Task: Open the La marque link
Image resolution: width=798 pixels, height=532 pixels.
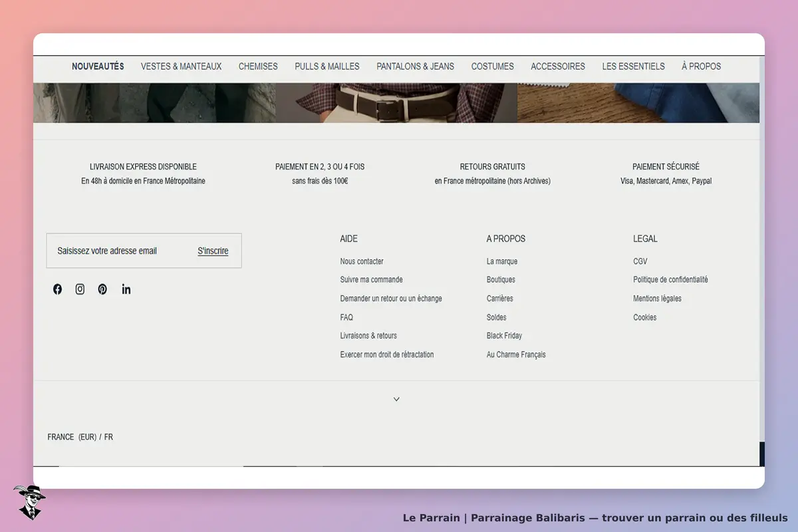Action: pyautogui.click(x=502, y=261)
